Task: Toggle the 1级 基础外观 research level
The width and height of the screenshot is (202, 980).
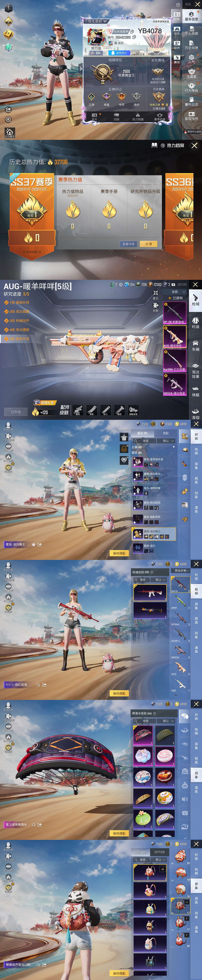Action: [17, 302]
